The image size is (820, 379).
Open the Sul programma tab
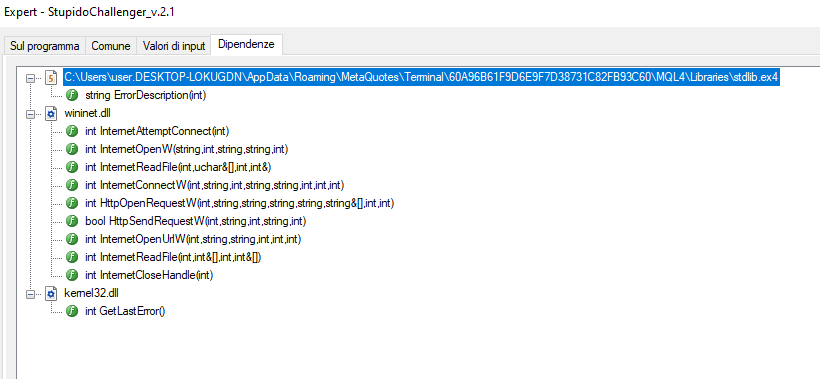tap(44, 45)
